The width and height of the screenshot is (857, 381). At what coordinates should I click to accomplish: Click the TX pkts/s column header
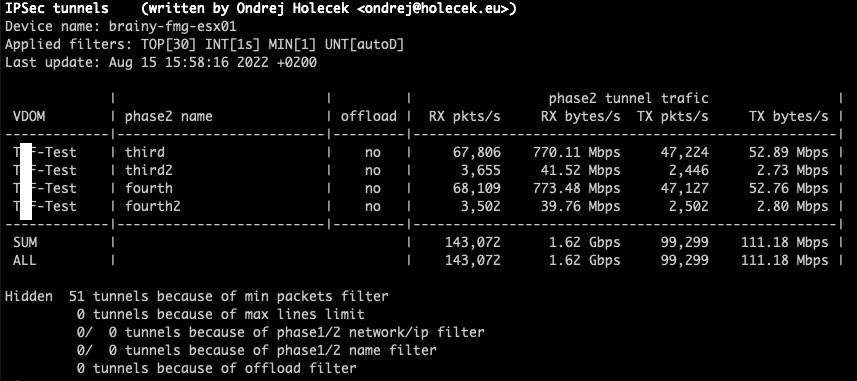pos(672,116)
